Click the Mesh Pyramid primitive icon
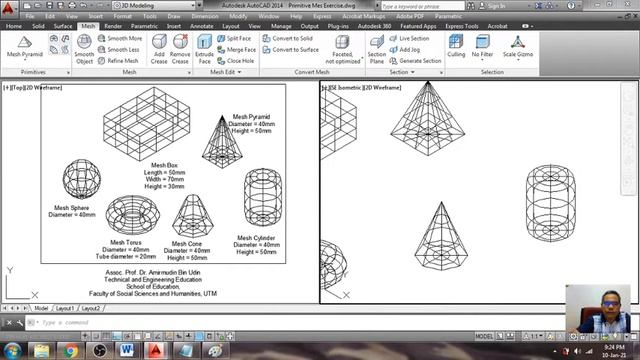The image size is (640, 360). click(24, 42)
